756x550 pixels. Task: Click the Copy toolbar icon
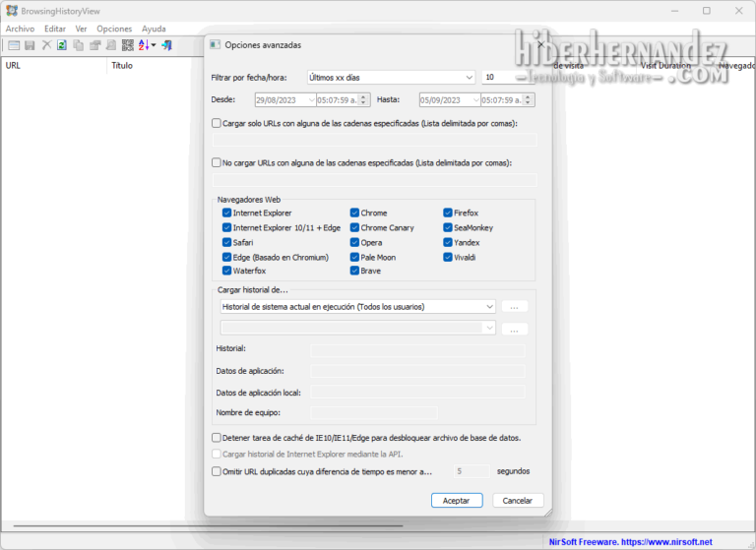tap(78, 45)
